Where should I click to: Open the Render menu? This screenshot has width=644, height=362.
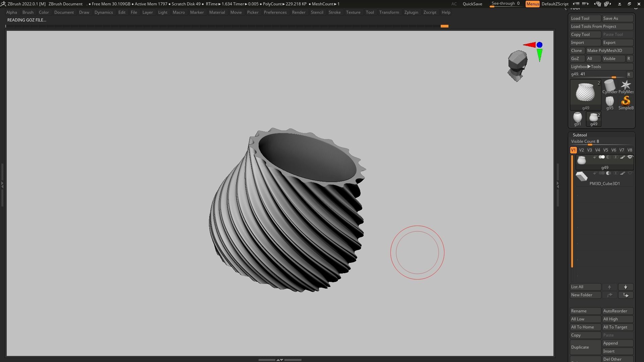click(x=299, y=12)
